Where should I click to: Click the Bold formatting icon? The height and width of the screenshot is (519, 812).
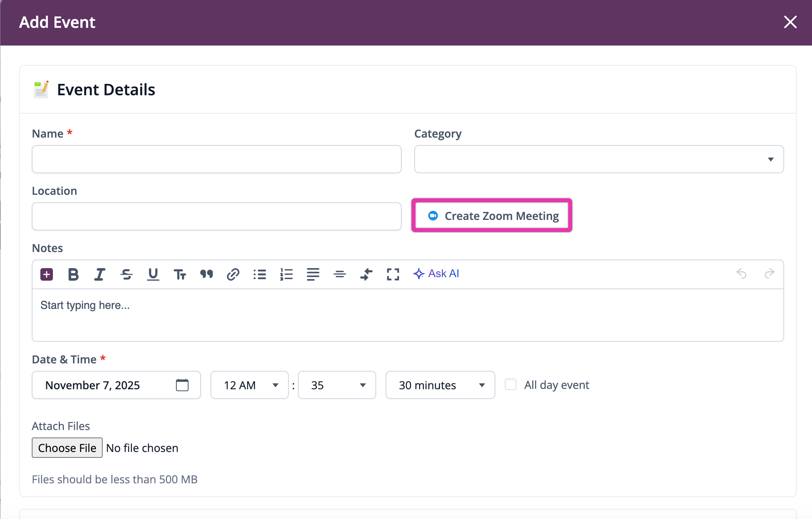pos(73,274)
